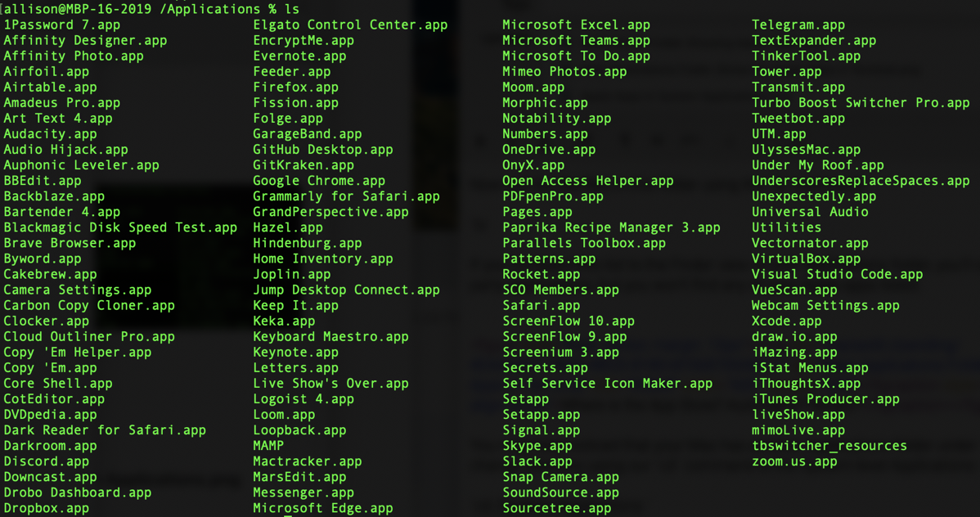Select Audio Hijack.app in the listing
The width and height of the screenshot is (980, 517).
tap(65, 150)
